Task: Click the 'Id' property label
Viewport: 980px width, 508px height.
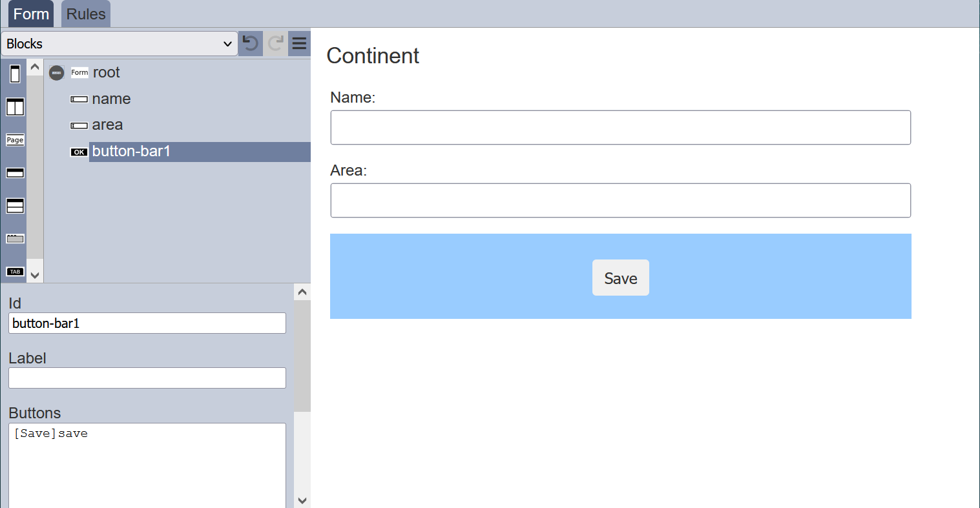Action: pos(15,303)
